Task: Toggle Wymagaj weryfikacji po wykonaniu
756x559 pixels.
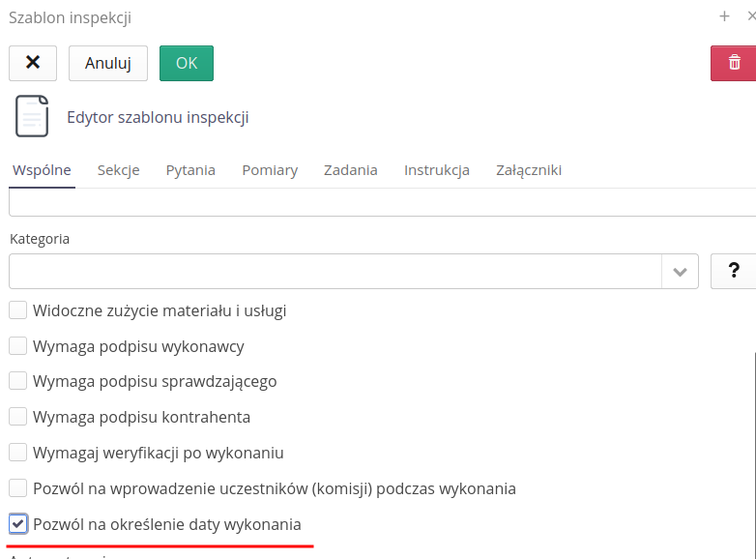Action: click(x=18, y=453)
